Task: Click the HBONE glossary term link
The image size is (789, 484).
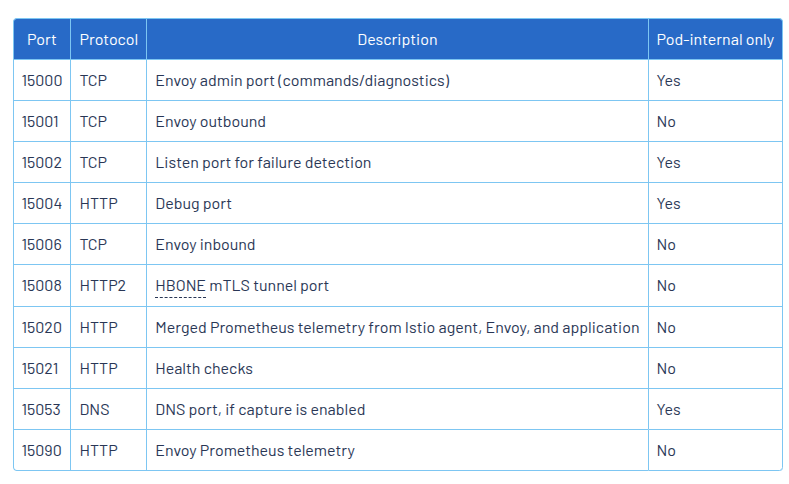Action: coord(180,286)
